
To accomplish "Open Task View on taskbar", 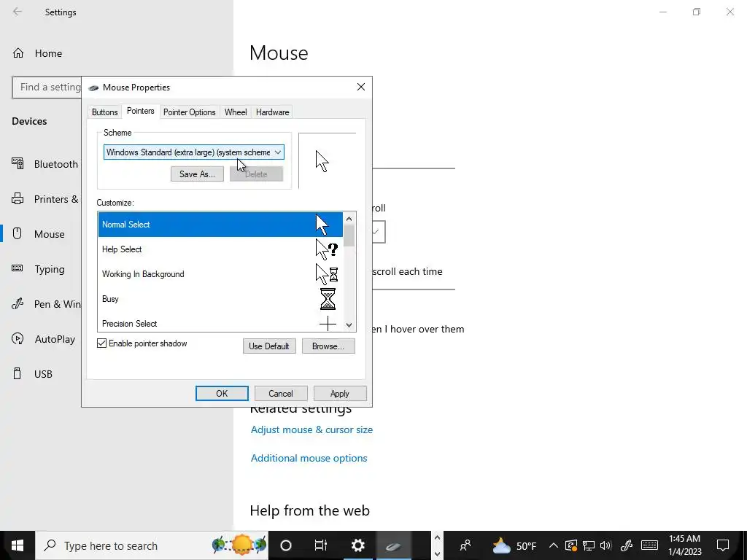I will coord(321,545).
